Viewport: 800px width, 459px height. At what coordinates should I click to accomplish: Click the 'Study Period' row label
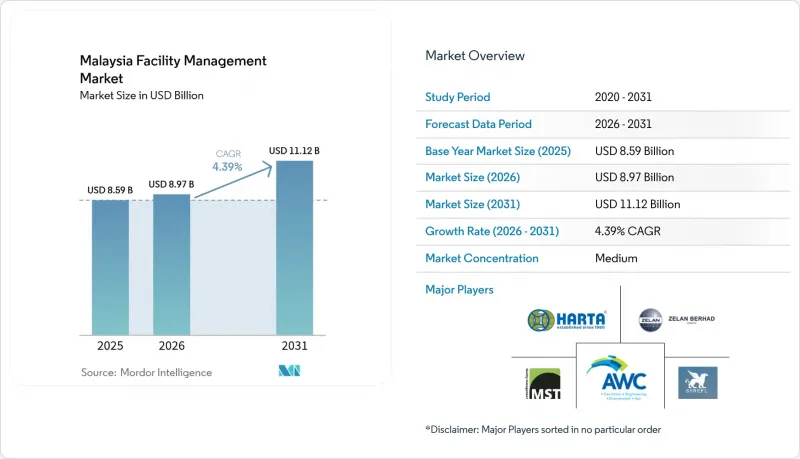[x=458, y=97]
